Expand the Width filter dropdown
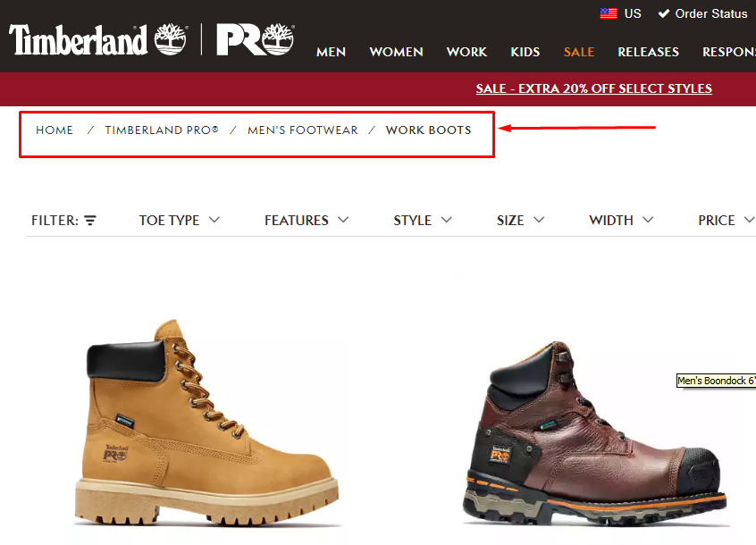The image size is (756, 545). [621, 220]
